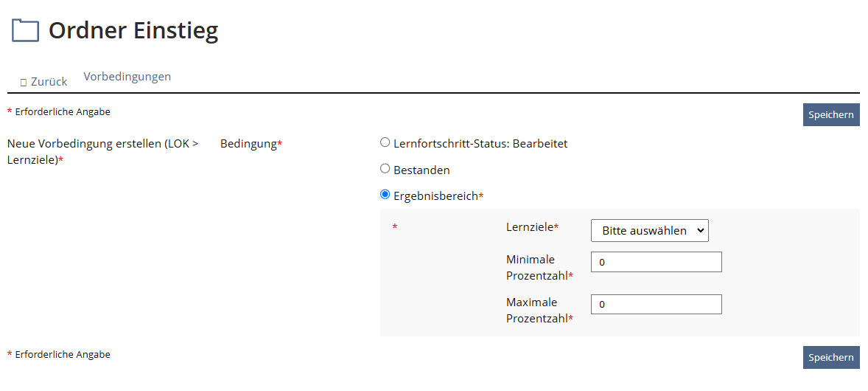
Task: Click the bottom 'Erforderliche Angabe' note
Action: (x=62, y=355)
